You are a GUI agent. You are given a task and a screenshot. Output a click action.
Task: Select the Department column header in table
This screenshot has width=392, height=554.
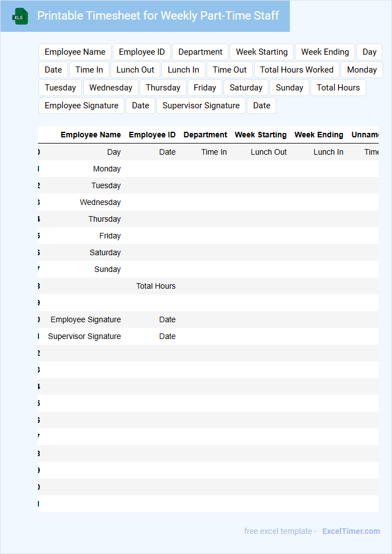pos(205,135)
